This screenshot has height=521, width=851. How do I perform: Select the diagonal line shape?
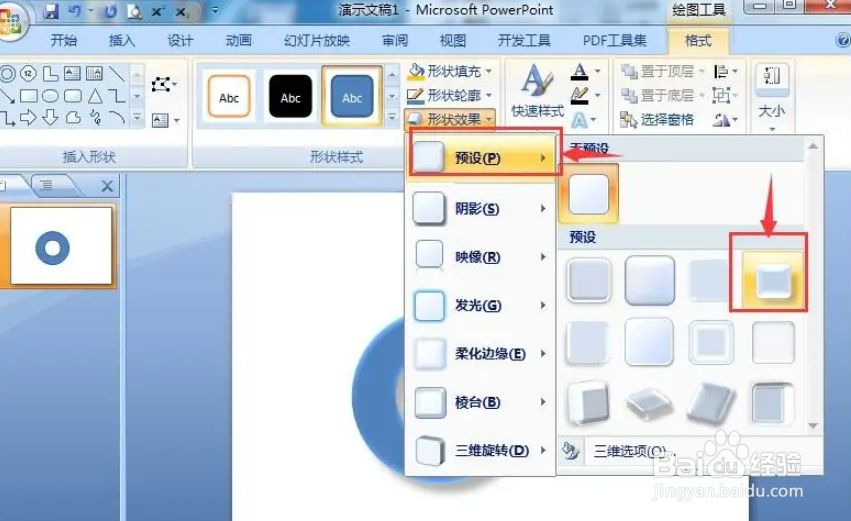tap(116, 73)
